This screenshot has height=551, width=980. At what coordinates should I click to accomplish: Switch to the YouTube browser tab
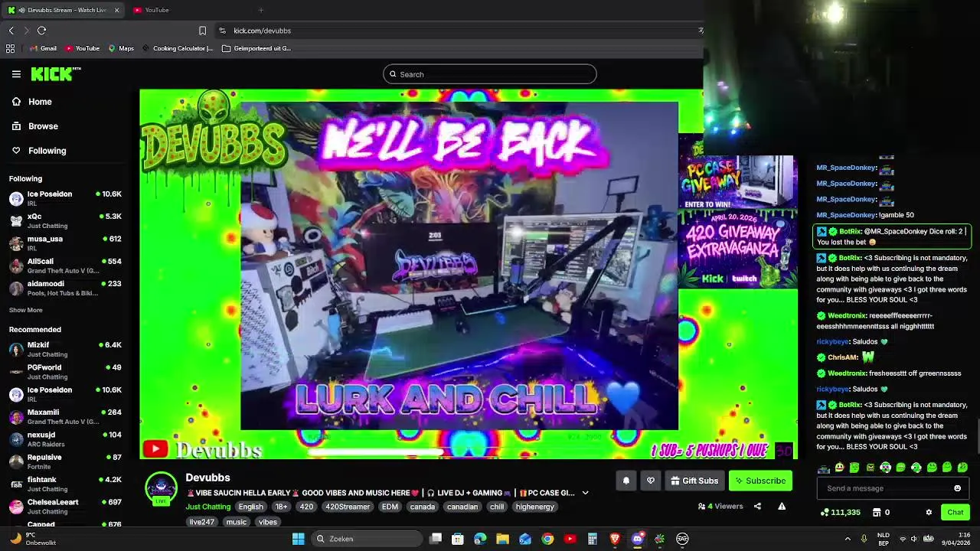point(157,10)
